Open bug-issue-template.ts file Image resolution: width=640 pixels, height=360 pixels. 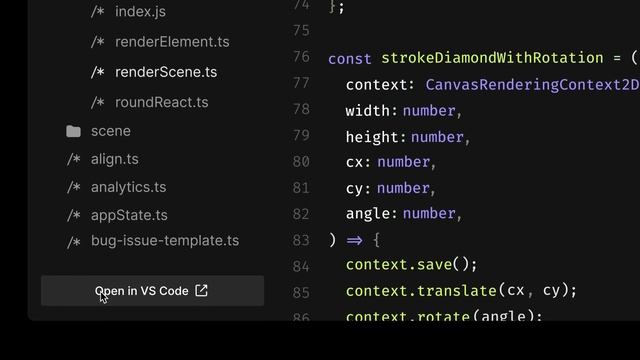coord(165,240)
